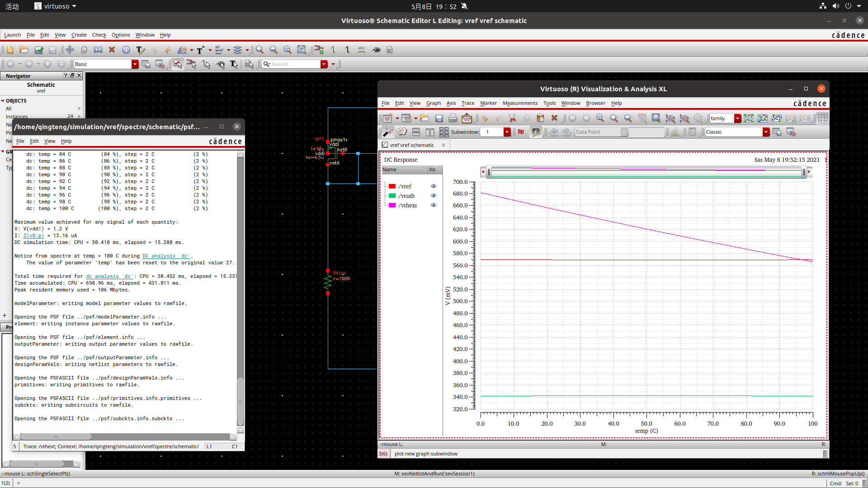This screenshot has height=488, width=868.
Task: Toggle the tooltip info balloon button
Action: tap(536, 132)
